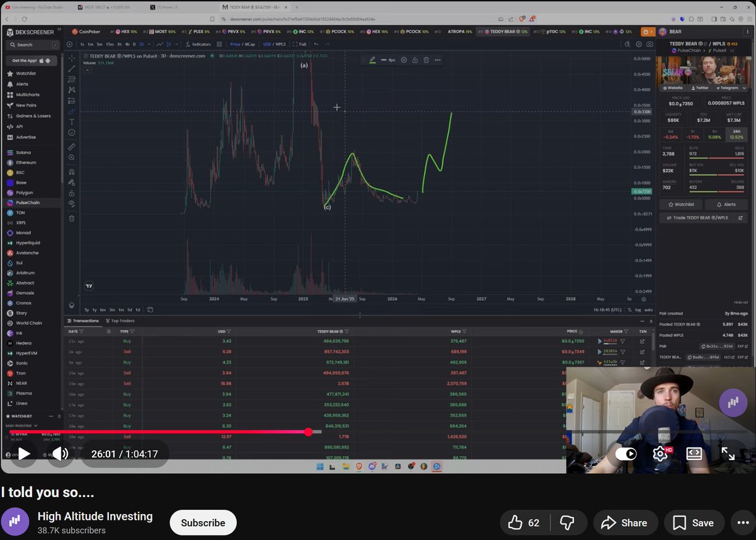The width and height of the screenshot is (756, 540).
Task: Select the PulseChain chain
Action: pos(28,203)
